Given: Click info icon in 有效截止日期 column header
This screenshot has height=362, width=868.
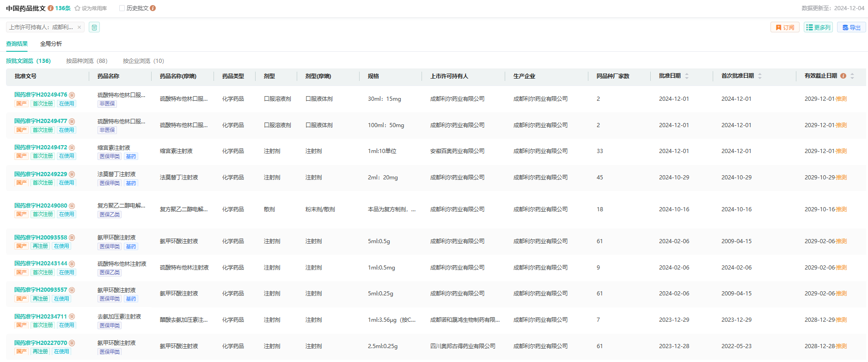Looking at the screenshot, I should pos(843,76).
